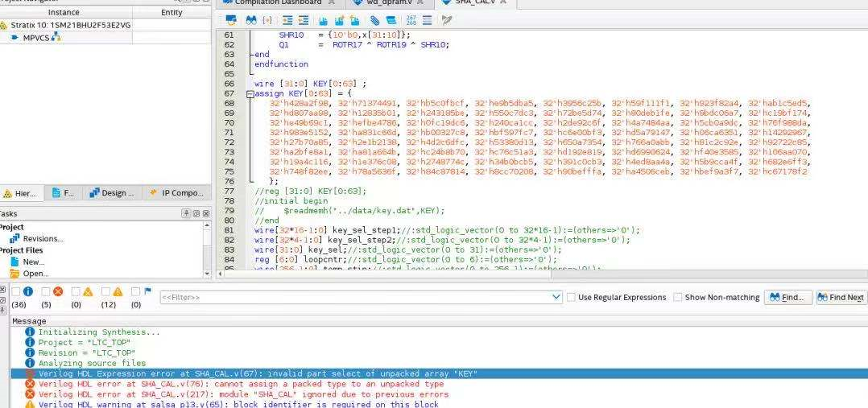Select Stratix 10: 1SM21BHU2F53E2VG device row

click(x=71, y=25)
